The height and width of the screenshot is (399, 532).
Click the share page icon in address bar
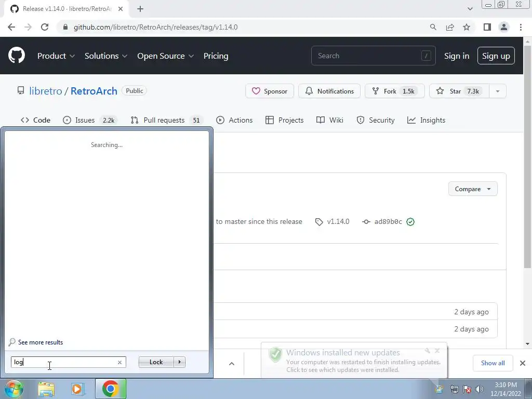(x=450, y=27)
